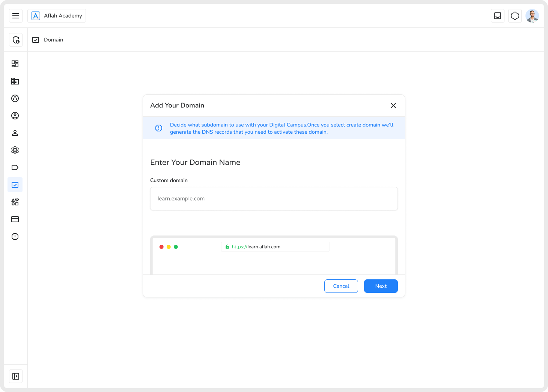This screenshot has height=392, width=548.
Task: Select the building icon in sidebar
Action: point(15,81)
